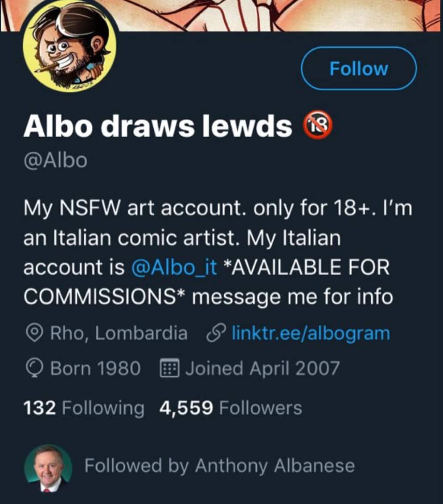Select the display name "Albo draws lewds"

[x=158, y=127]
